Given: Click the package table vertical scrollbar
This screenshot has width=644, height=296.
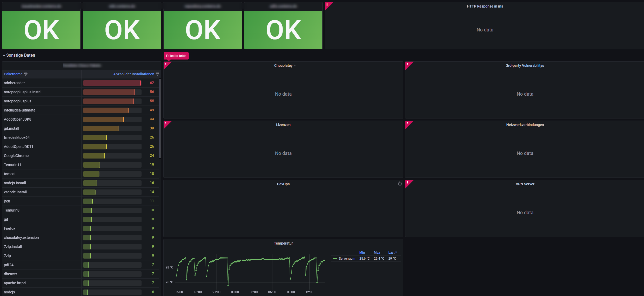Looking at the screenshot, I should (x=160, y=118).
